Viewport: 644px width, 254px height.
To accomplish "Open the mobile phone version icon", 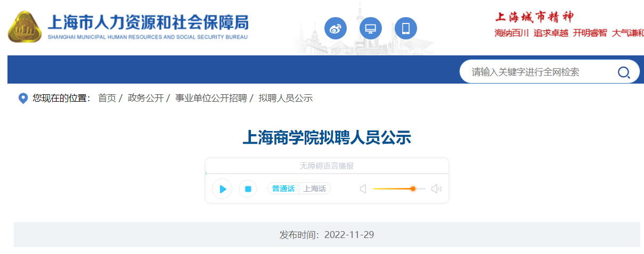I will pos(406,28).
